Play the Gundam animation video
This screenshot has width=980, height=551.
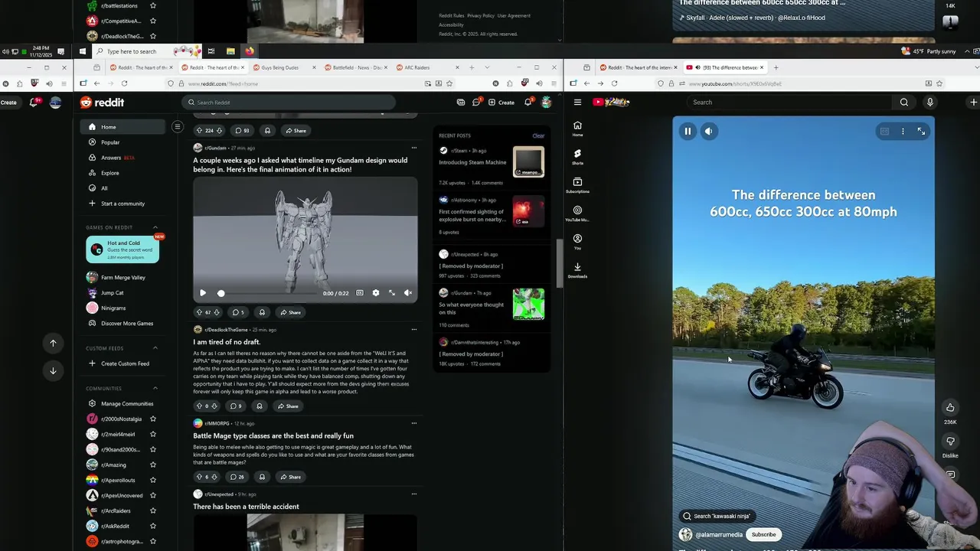click(x=203, y=293)
